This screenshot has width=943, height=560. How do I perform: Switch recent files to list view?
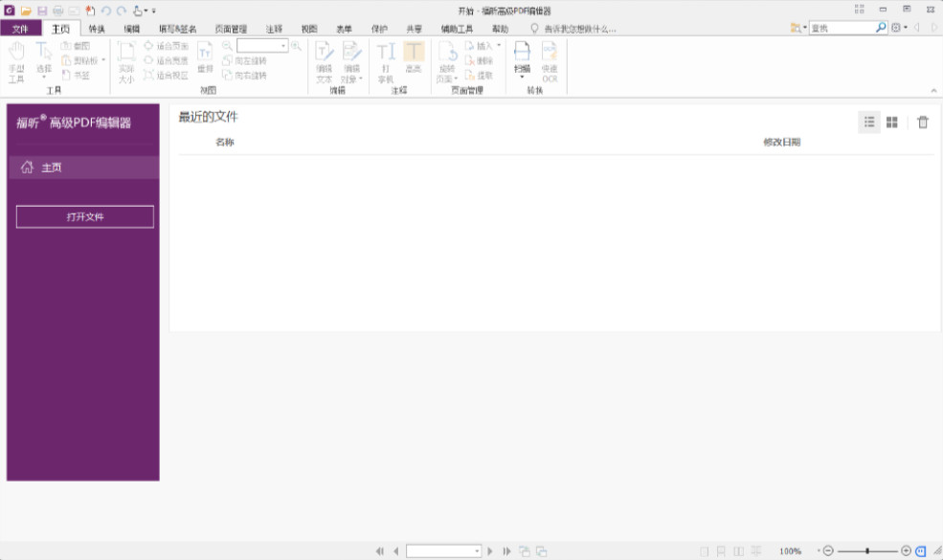tap(869, 123)
